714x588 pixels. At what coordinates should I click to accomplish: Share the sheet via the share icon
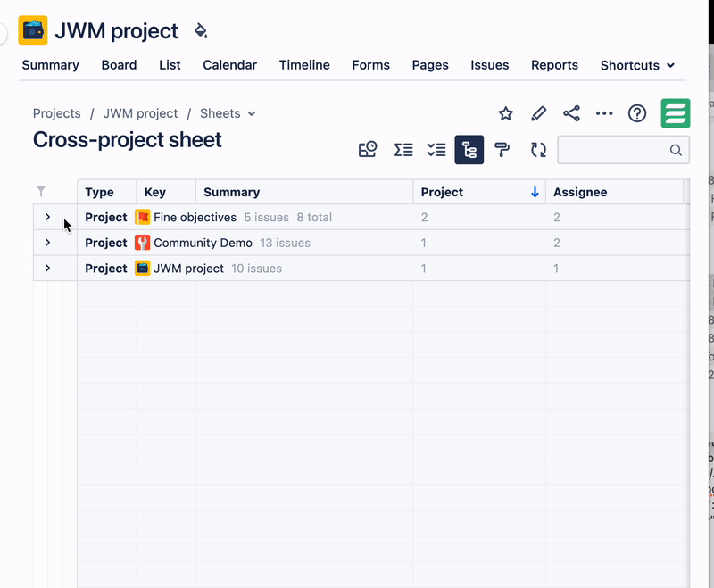[571, 113]
